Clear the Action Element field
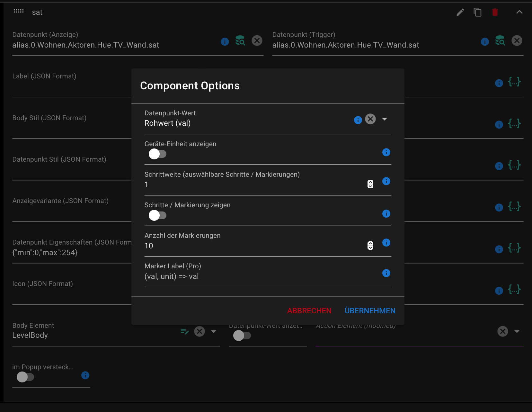Image resolution: width=532 pixels, height=412 pixels. (503, 331)
